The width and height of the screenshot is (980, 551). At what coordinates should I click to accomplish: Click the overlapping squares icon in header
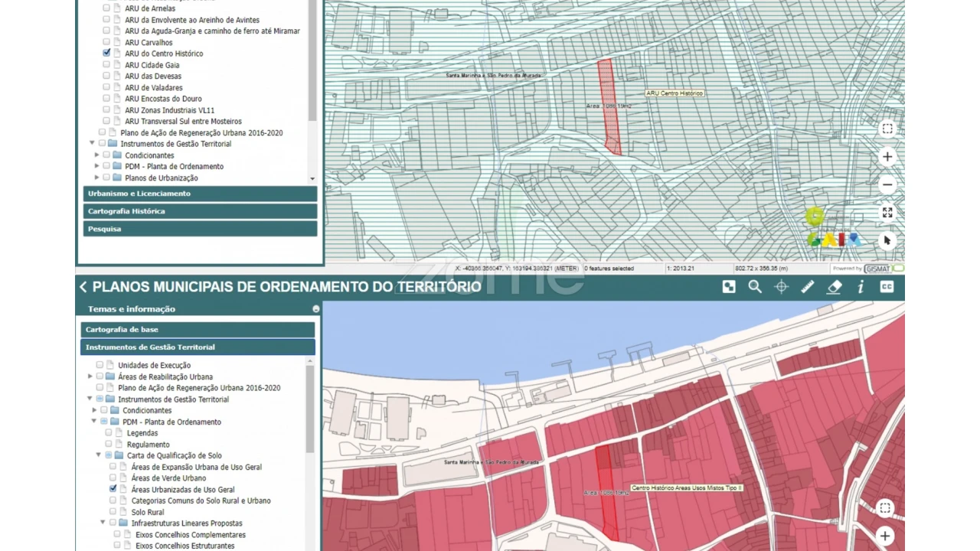[x=729, y=287]
